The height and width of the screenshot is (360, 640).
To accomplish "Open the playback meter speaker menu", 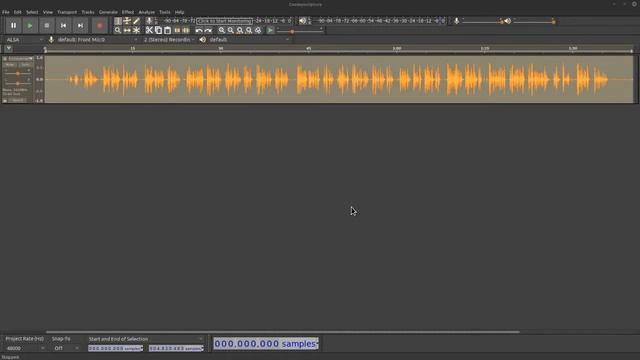I will (x=302, y=20).
